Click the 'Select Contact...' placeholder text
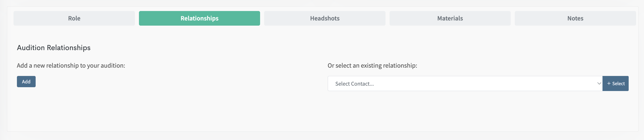Screen dimensions: 644x140 click(354, 84)
